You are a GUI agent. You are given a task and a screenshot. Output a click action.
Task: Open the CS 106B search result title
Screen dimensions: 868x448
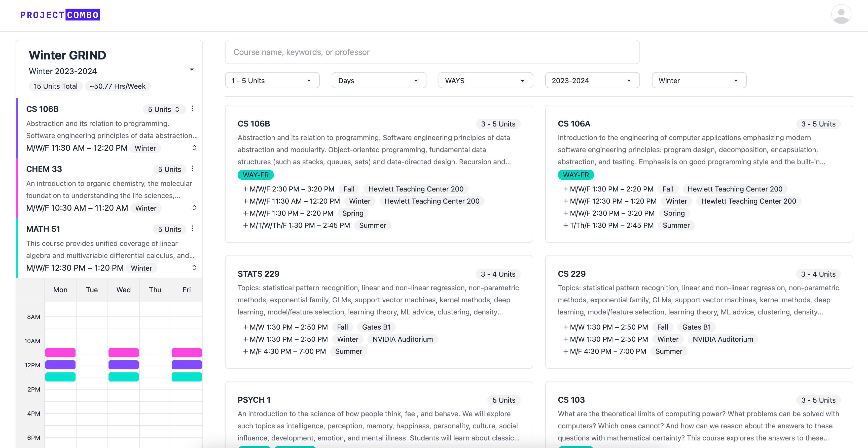pos(254,124)
